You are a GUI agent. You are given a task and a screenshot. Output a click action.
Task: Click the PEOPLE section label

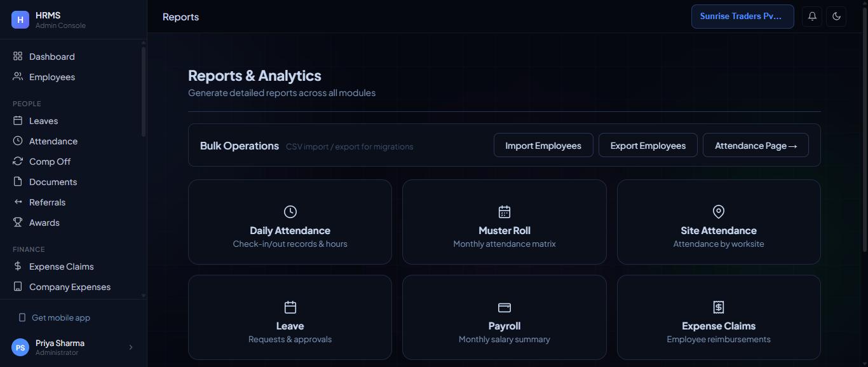(27, 104)
